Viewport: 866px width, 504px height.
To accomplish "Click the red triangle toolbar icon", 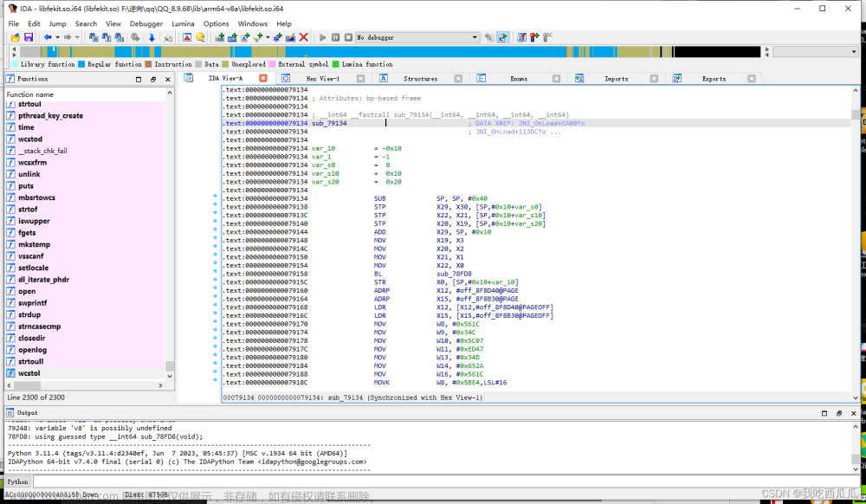I will pyautogui.click(x=187, y=37).
